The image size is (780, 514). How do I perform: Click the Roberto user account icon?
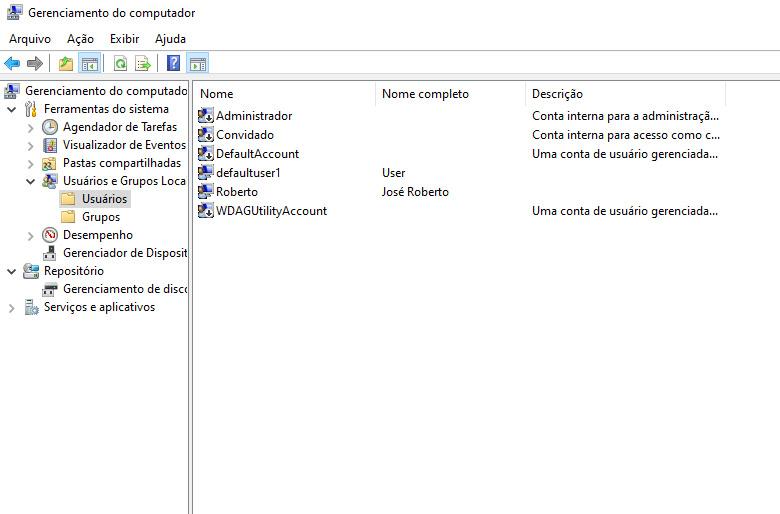(x=205, y=191)
